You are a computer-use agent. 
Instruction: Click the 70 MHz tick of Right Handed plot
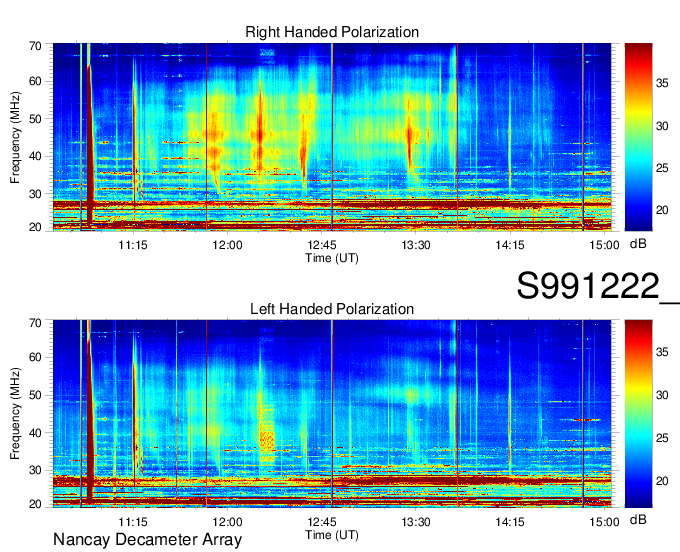pyautogui.click(x=35, y=46)
